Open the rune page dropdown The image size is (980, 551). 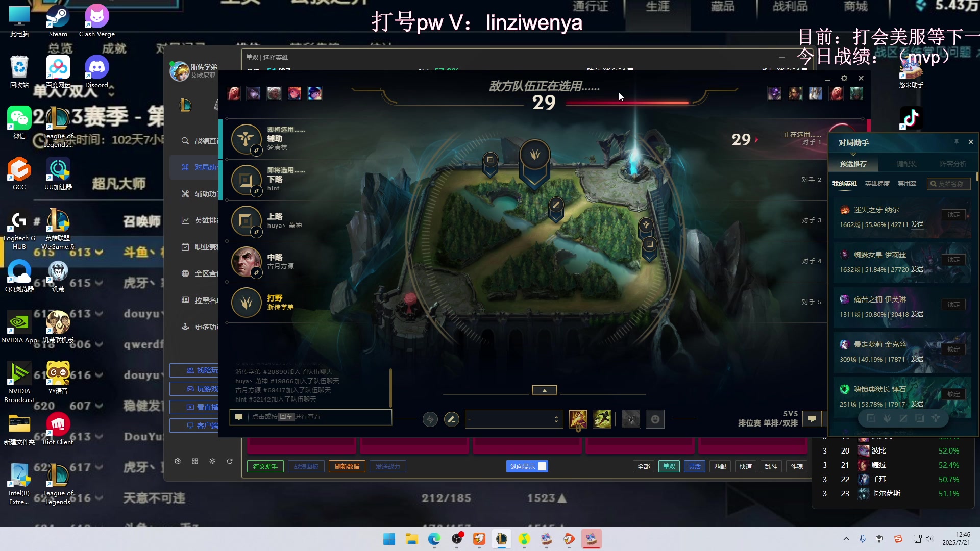514,419
